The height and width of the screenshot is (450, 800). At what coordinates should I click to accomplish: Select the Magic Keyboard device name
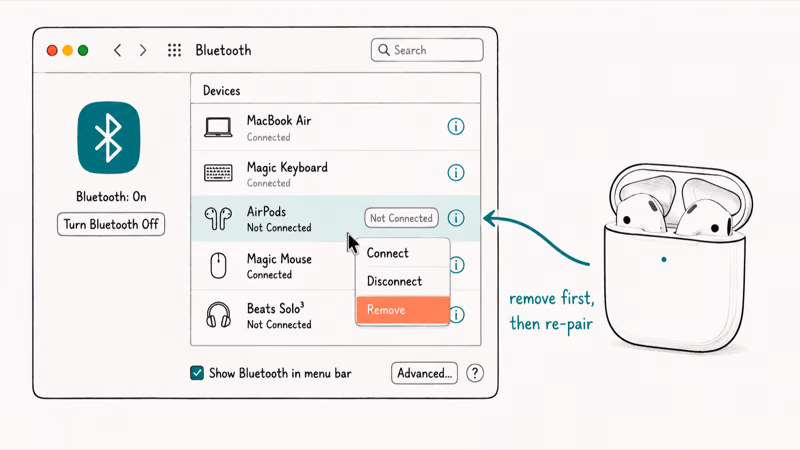click(x=287, y=167)
